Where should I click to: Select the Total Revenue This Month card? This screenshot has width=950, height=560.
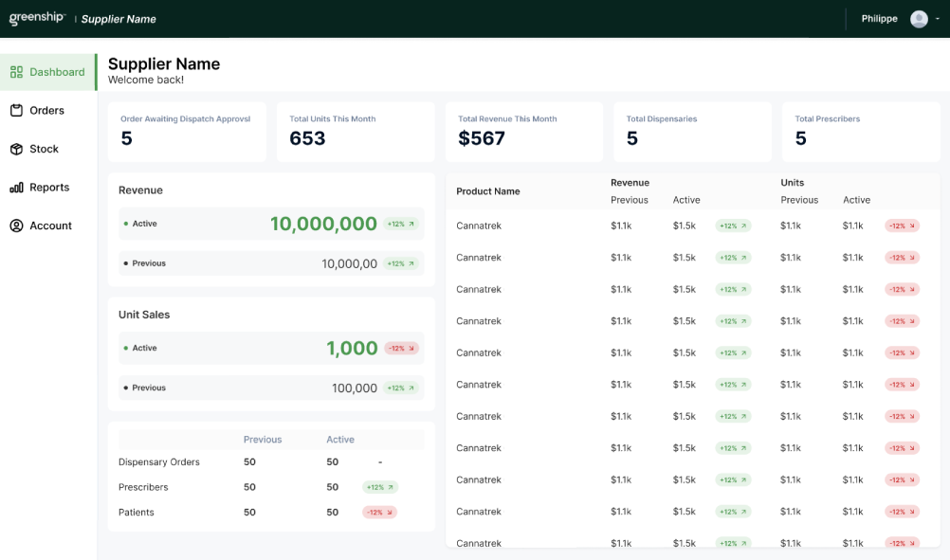tap(523, 132)
